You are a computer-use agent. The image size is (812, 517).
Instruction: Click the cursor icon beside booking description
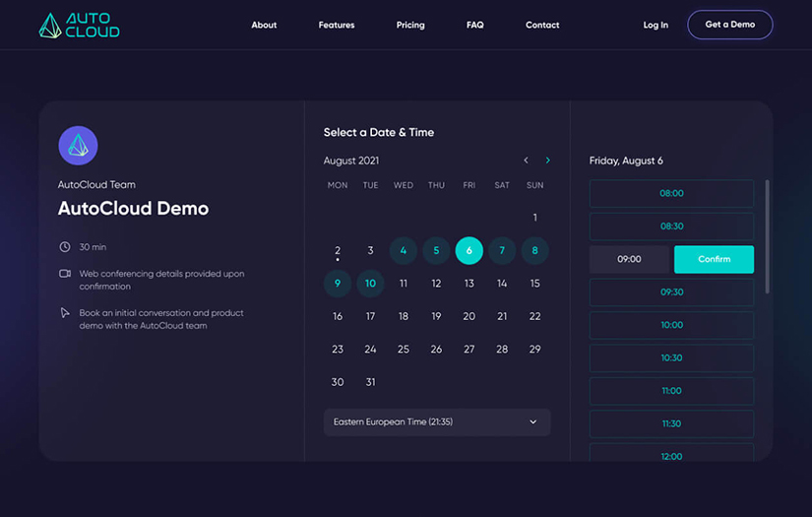(65, 313)
